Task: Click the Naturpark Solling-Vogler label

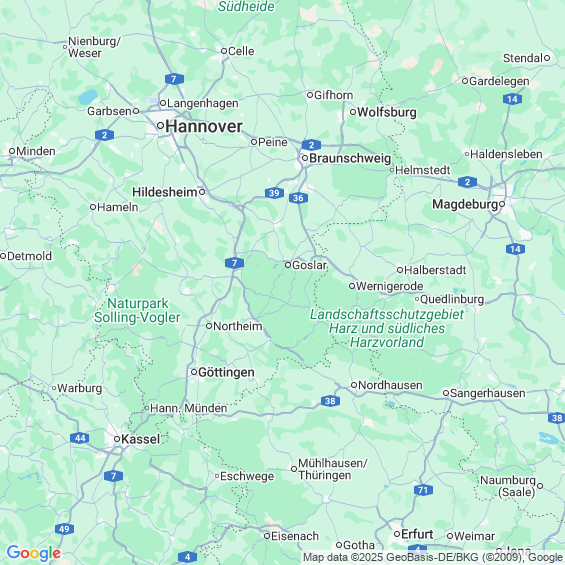Action: point(137,310)
